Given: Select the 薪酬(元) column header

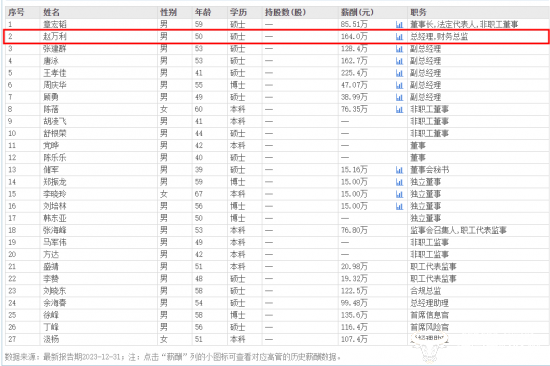Looking at the screenshot, I should point(357,12).
